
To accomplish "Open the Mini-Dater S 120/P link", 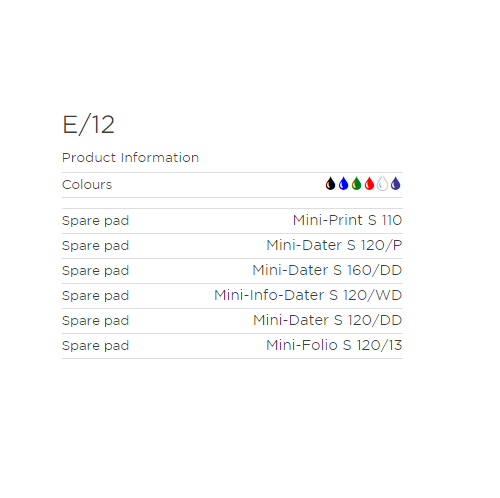I will (x=334, y=245).
